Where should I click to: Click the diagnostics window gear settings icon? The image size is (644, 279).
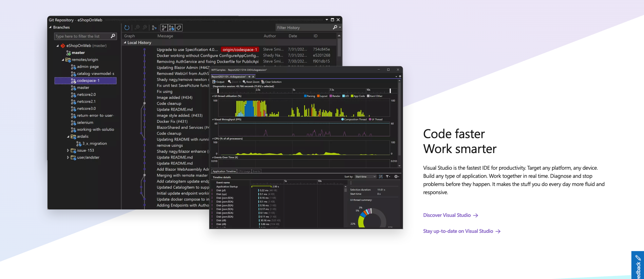tap(400, 76)
